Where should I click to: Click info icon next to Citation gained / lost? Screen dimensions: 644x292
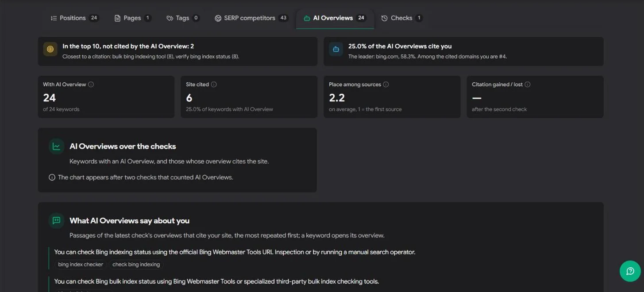(528, 85)
